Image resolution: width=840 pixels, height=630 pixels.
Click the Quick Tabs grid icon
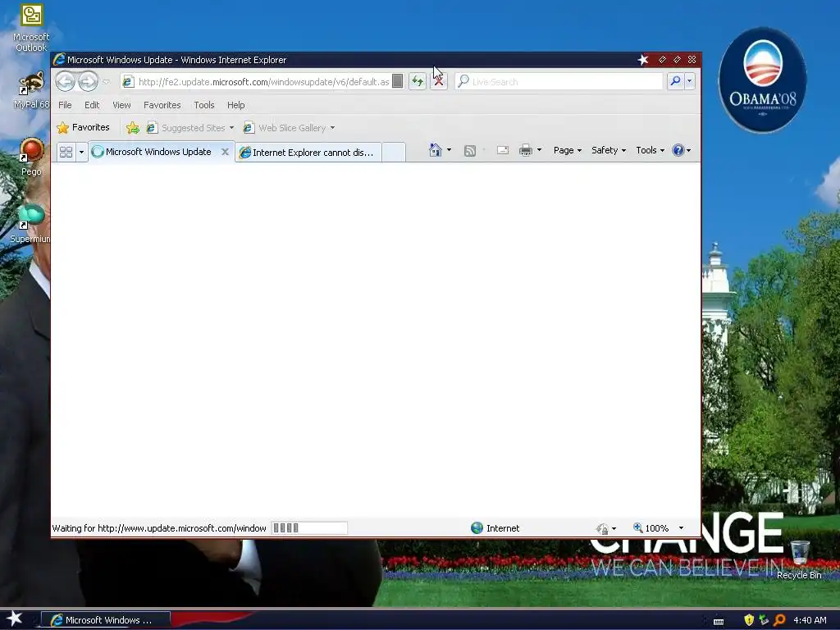pyautogui.click(x=66, y=152)
